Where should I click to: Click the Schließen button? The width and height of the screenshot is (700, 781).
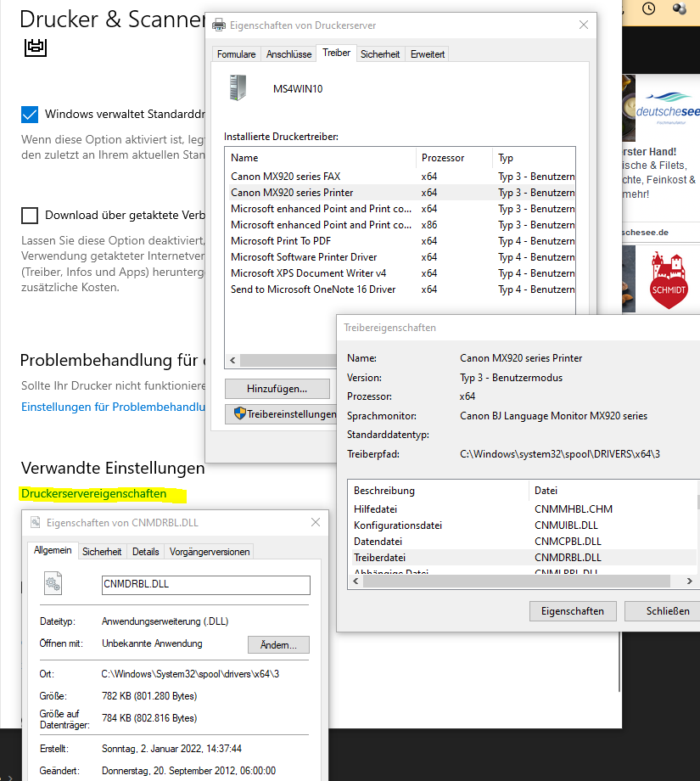(x=662, y=610)
